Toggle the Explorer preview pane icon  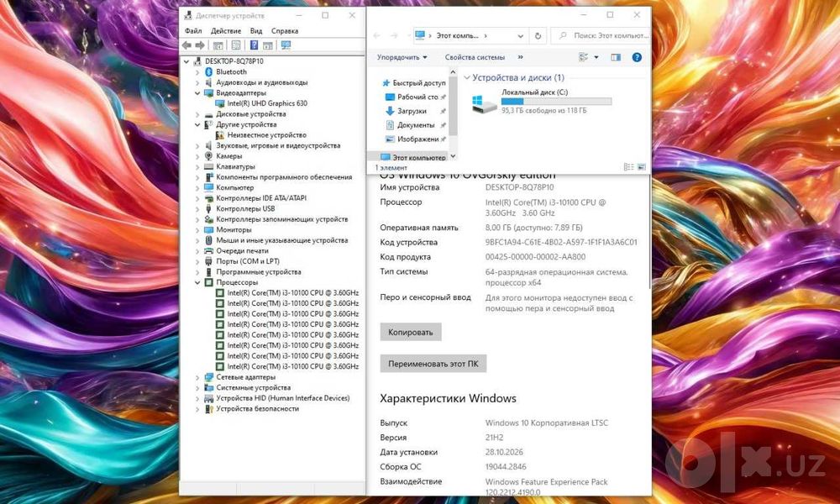coord(616,57)
